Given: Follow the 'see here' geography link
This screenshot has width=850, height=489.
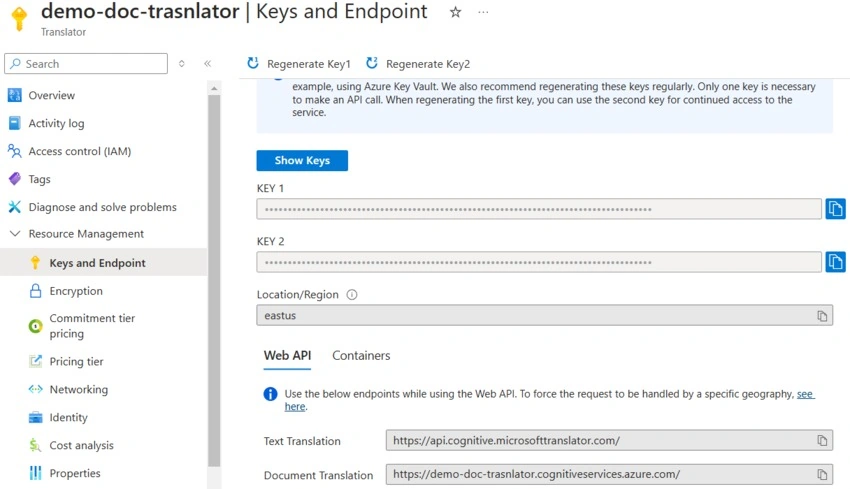Looking at the screenshot, I should [805, 394].
